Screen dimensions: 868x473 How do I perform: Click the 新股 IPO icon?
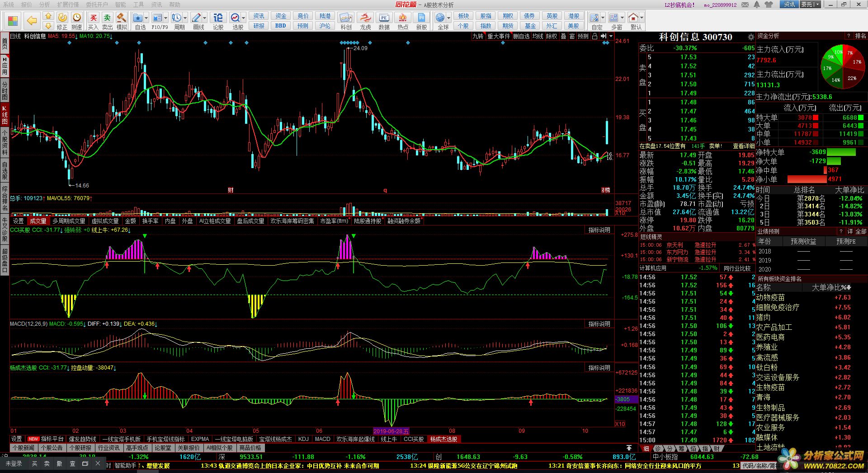(421, 18)
